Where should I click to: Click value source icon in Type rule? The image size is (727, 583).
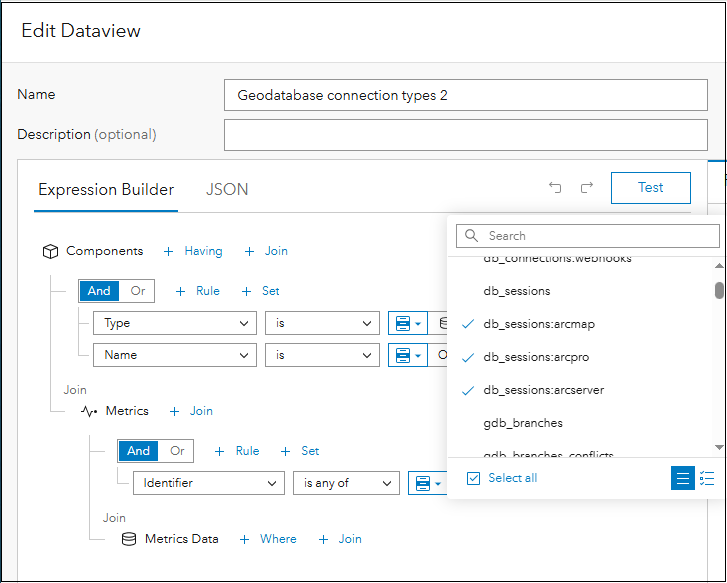click(407, 323)
